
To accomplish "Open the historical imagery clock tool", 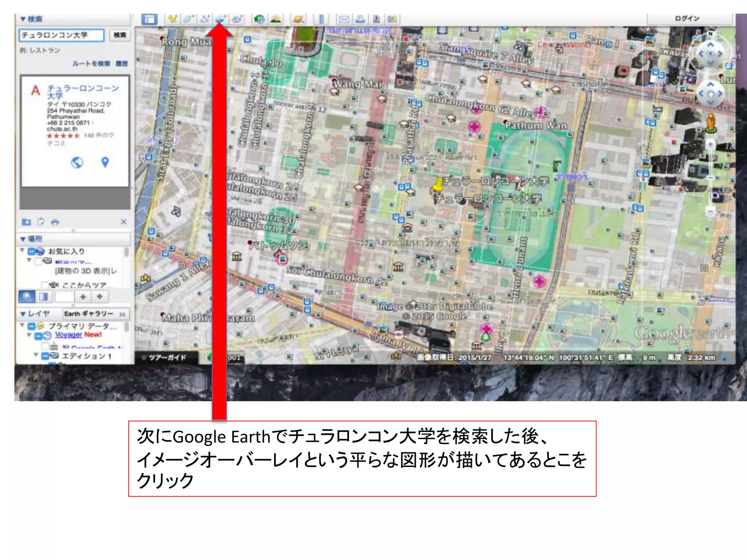I will pos(259,19).
